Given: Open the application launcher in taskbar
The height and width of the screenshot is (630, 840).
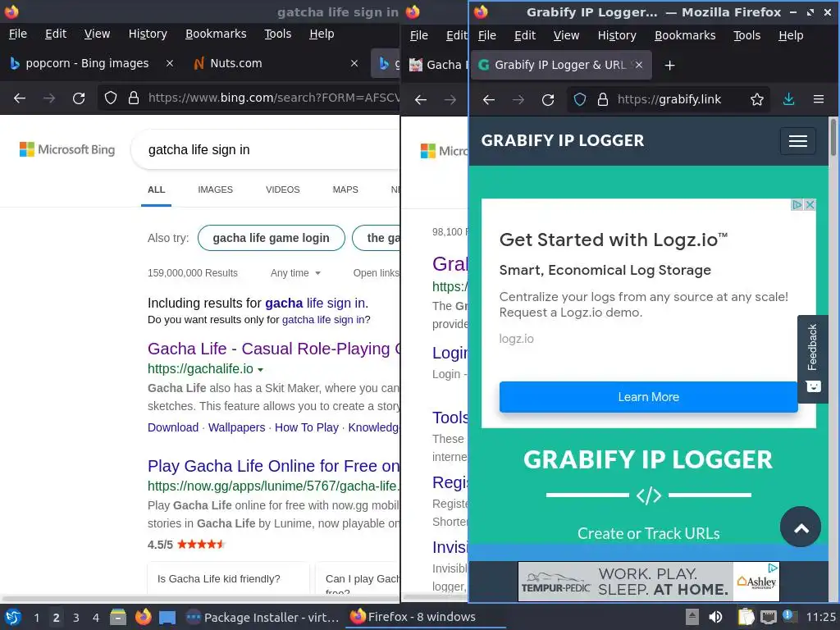Looking at the screenshot, I should (x=13, y=617).
